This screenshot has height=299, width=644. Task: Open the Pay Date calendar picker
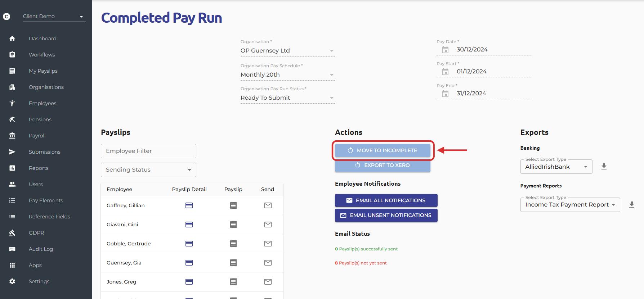[x=445, y=50]
